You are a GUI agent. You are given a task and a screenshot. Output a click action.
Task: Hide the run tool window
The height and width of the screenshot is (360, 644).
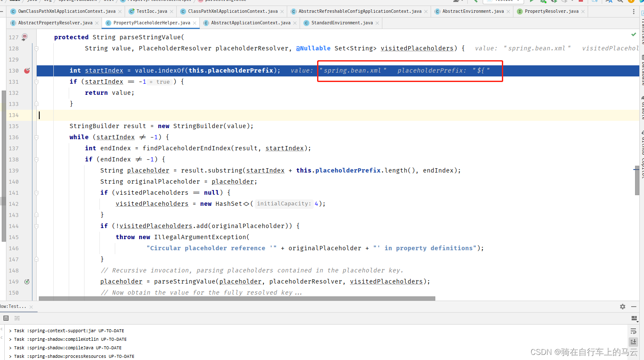click(634, 307)
